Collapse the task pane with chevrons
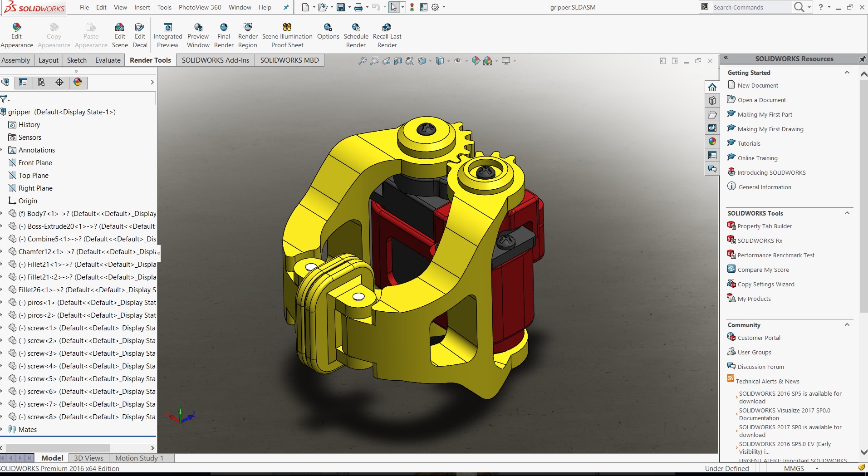The width and height of the screenshot is (868, 476). coord(726,58)
